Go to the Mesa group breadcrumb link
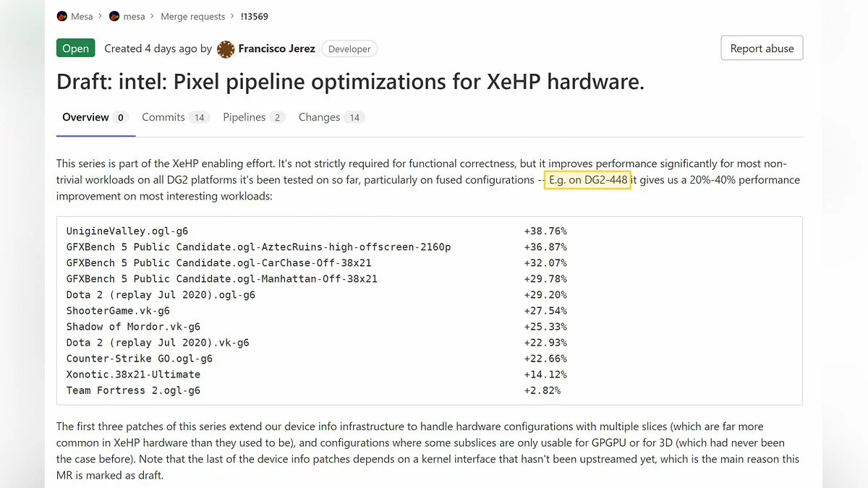868x488 pixels. [x=82, y=16]
